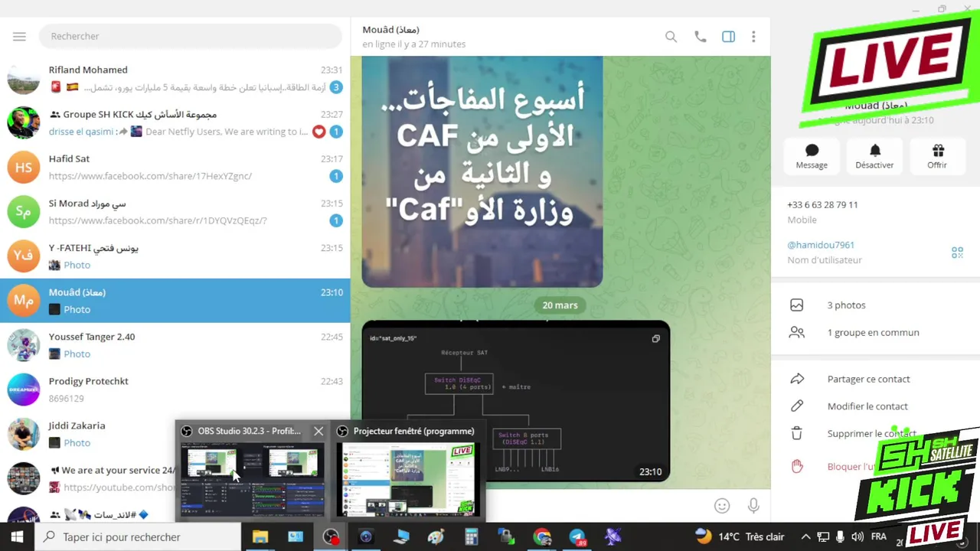Open Y-FATEHI conversation
Screen dimensions: 980x551
(175, 256)
